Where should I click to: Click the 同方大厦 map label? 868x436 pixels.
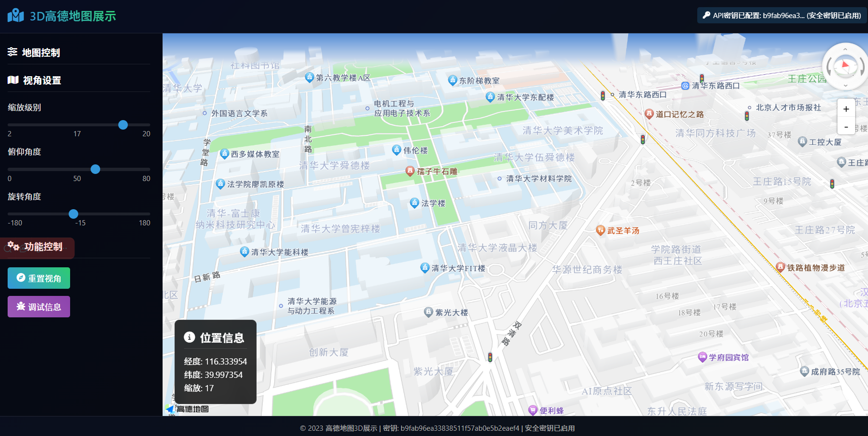tap(548, 225)
